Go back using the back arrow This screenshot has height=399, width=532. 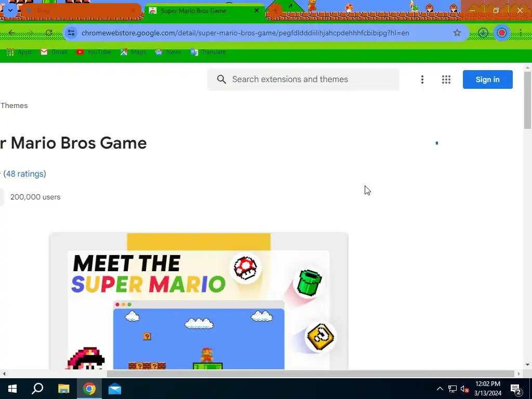point(11,33)
